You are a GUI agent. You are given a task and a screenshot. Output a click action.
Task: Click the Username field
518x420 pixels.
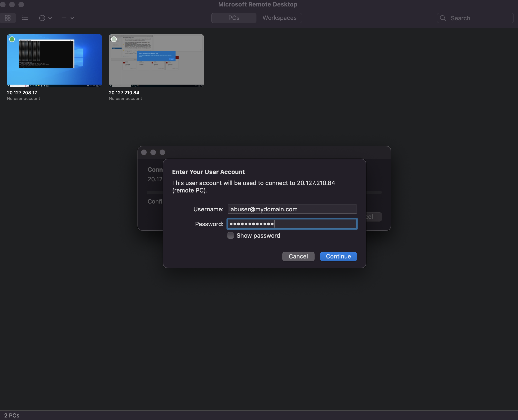pos(292,209)
